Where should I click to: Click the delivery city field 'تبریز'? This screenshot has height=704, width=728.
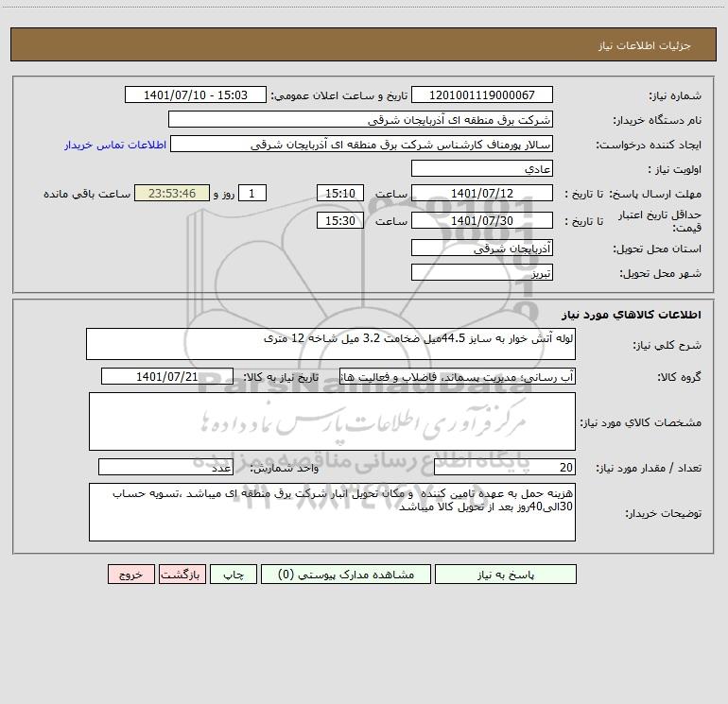(x=482, y=272)
